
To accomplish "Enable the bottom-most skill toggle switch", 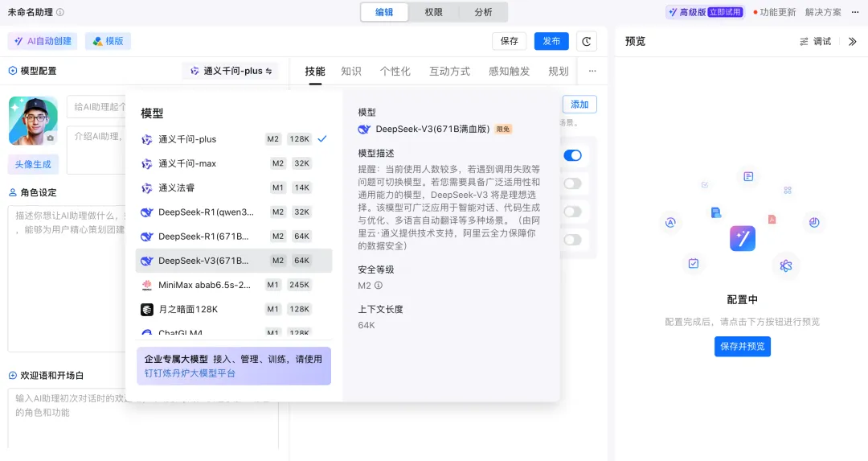I will [572, 240].
